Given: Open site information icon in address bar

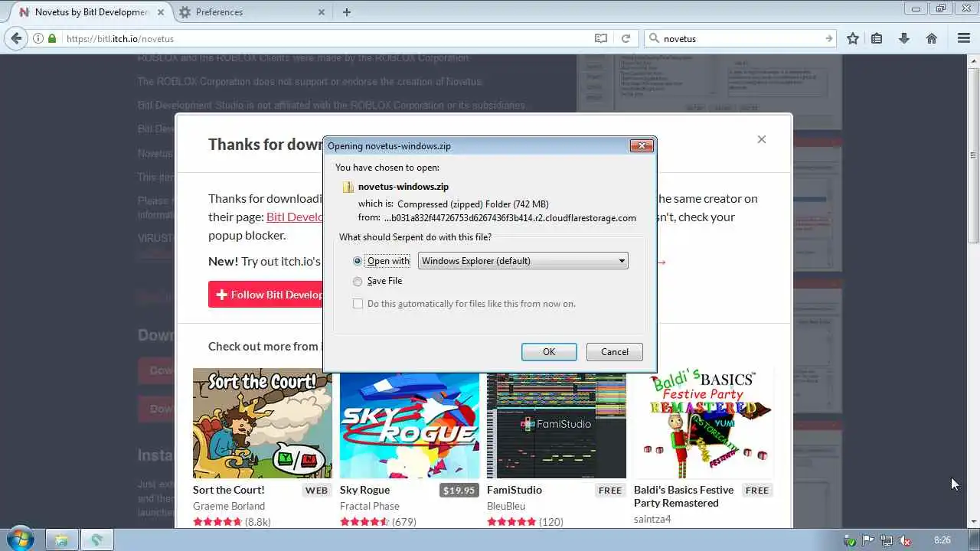Looking at the screenshot, I should coord(38,38).
